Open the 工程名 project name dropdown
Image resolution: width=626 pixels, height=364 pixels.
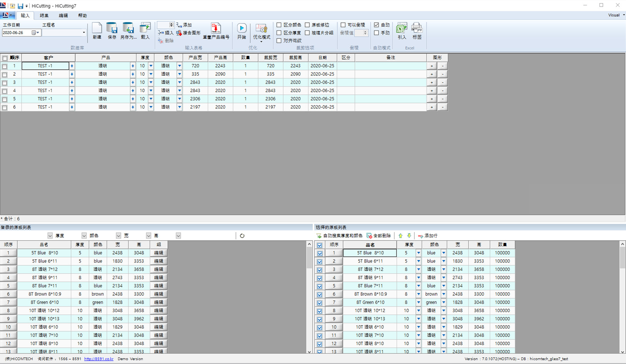point(84,33)
